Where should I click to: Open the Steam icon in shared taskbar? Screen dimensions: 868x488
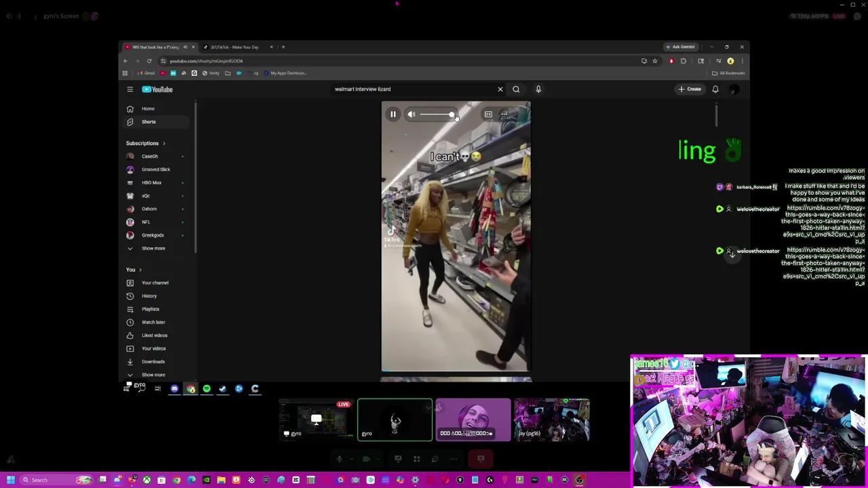click(x=223, y=388)
